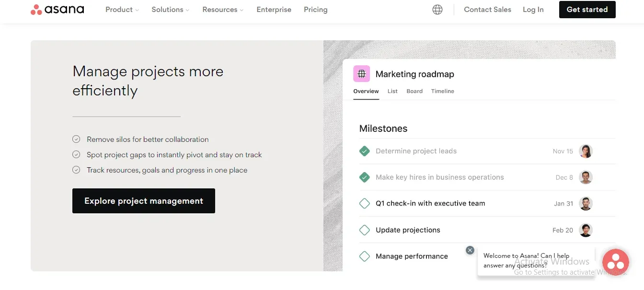Mark Q1 check-in milestone complete

pyautogui.click(x=365, y=204)
